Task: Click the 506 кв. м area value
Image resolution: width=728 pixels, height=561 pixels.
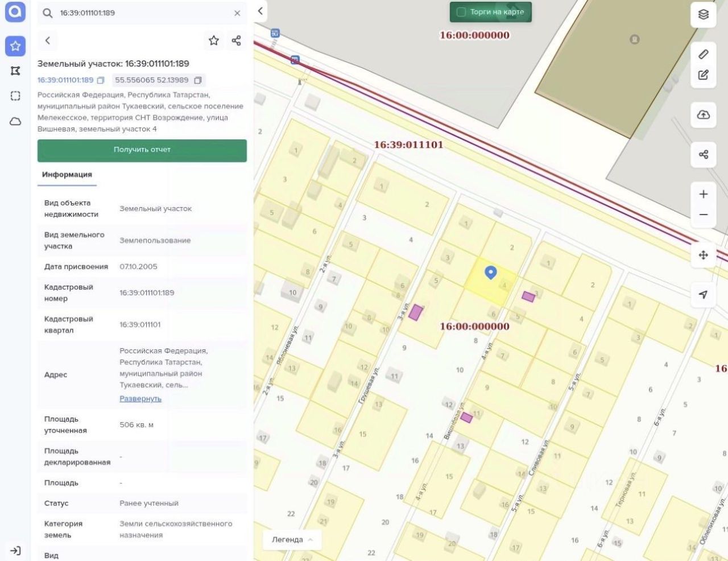Action: pos(136,425)
